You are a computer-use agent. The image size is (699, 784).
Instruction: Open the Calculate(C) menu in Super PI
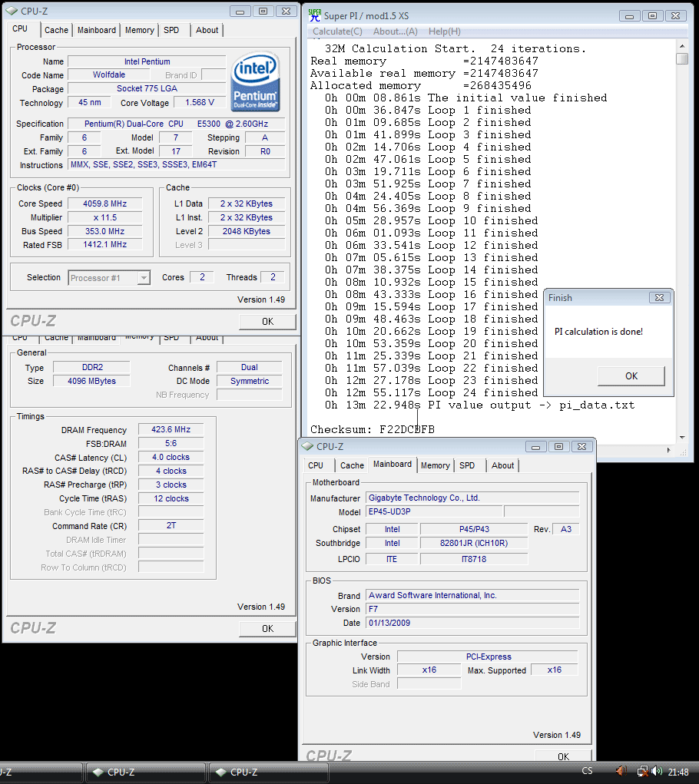point(337,31)
